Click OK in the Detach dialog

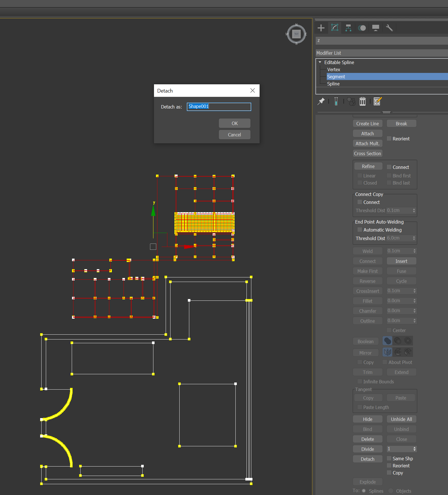coord(235,123)
